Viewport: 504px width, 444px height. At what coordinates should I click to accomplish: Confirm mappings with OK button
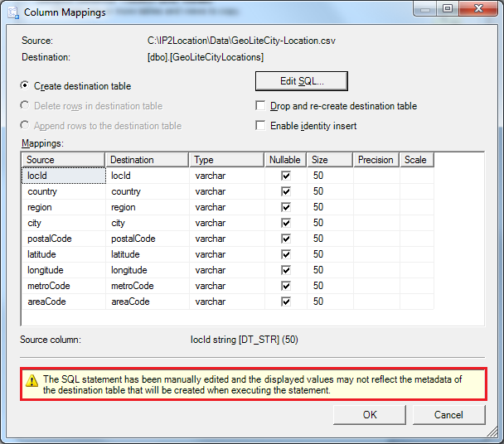tap(370, 415)
